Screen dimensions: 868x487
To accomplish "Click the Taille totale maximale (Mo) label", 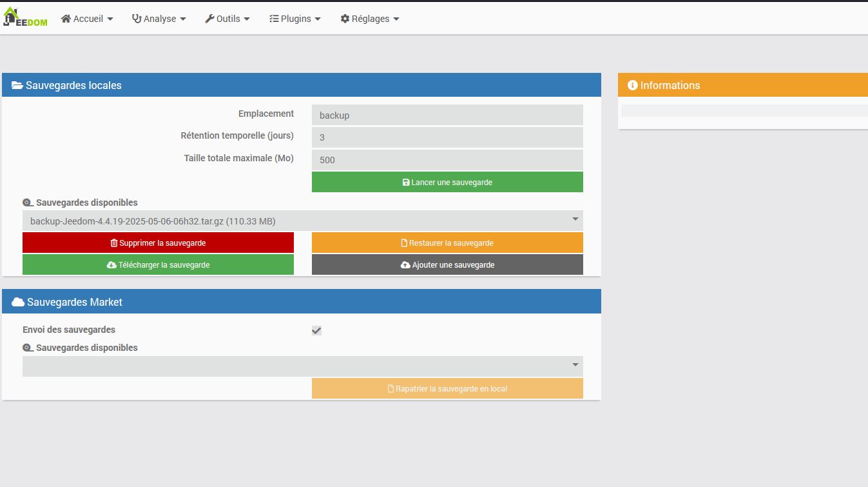I will (239, 158).
